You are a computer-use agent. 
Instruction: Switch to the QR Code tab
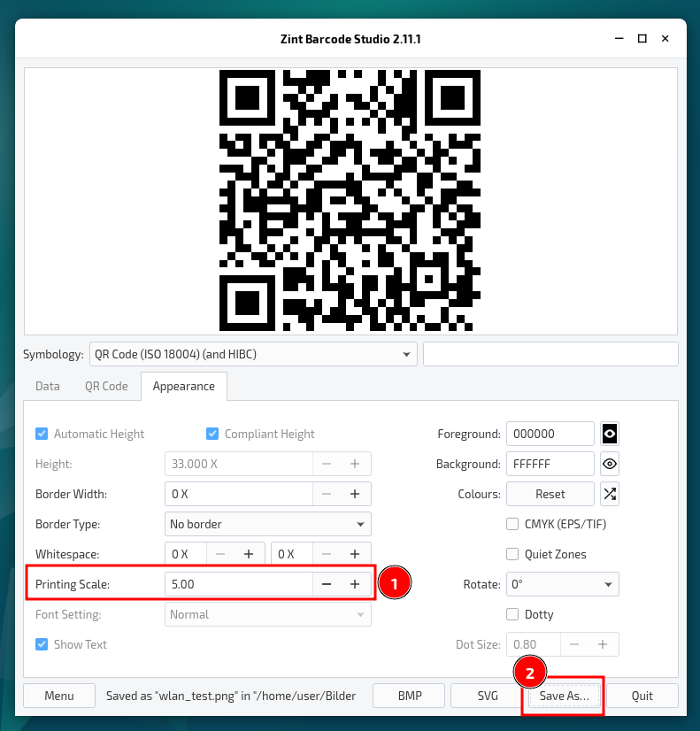pyautogui.click(x=106, y=387)
